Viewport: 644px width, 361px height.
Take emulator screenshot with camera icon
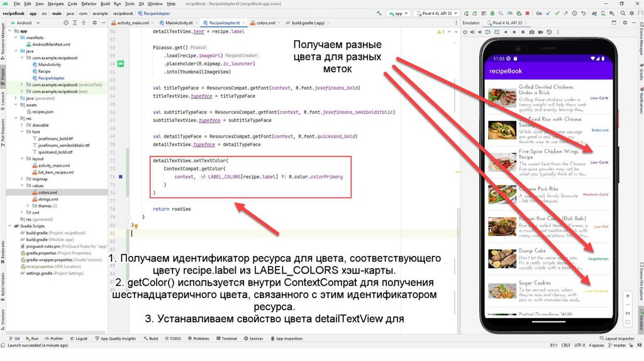pos(532,32)
